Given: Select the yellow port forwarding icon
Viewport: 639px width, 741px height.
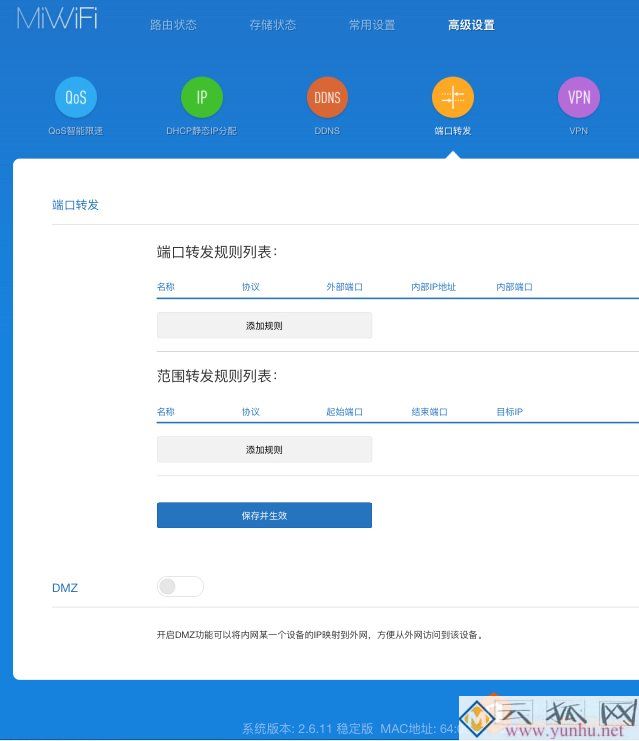Looking at the screenshot, I should (x=453, y=97).
